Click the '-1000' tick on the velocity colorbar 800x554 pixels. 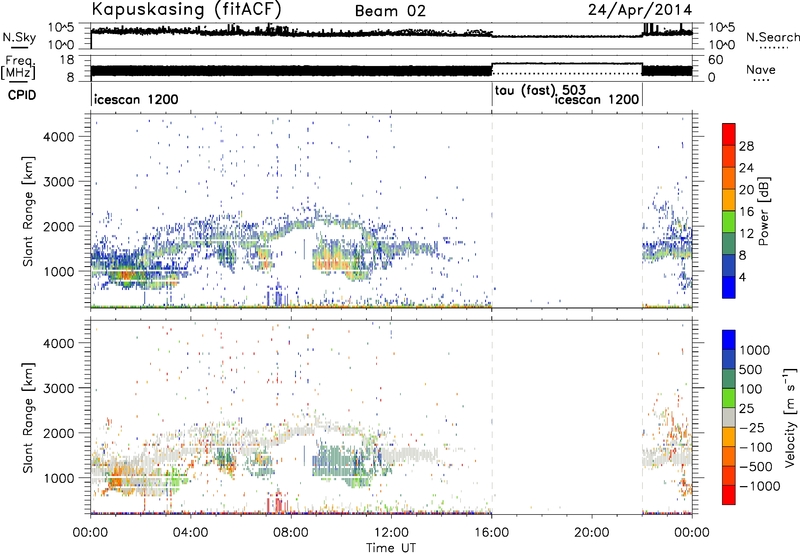(x=760, y=486)
